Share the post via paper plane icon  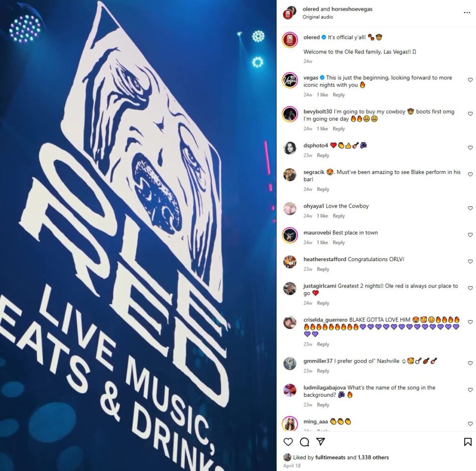coord(321,442)
